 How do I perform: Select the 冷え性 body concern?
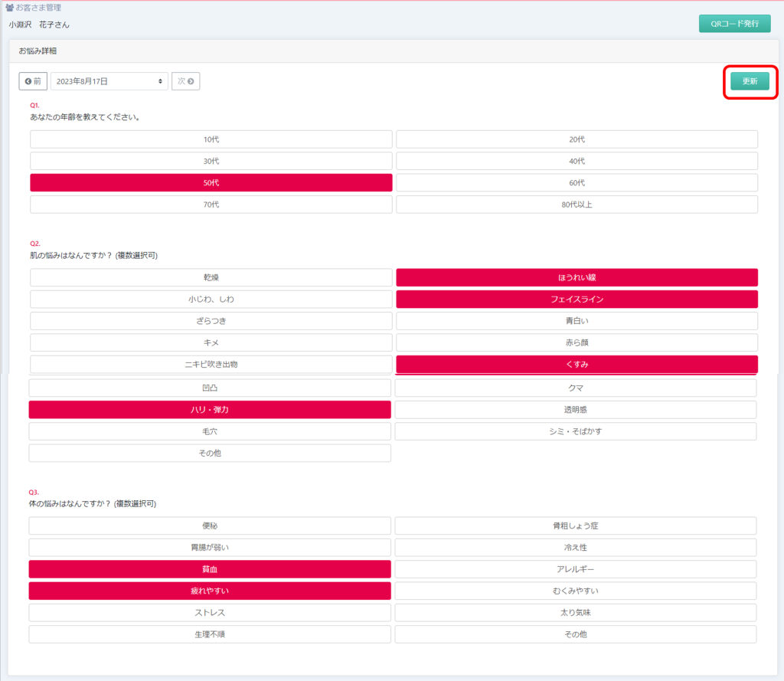tap(576, 548)
